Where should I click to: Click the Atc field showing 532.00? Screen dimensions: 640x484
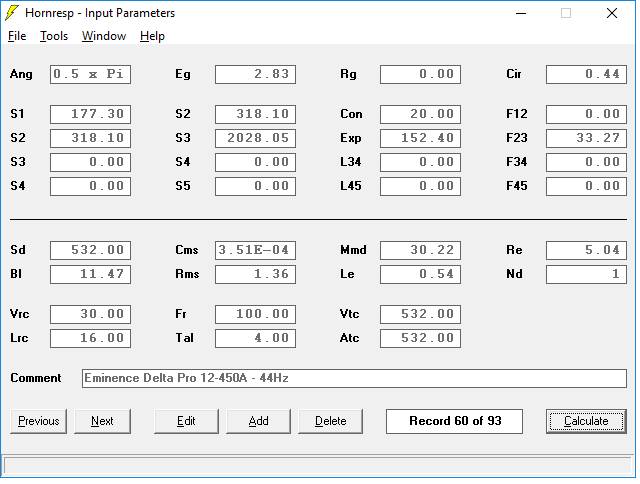tap(420, 338)
